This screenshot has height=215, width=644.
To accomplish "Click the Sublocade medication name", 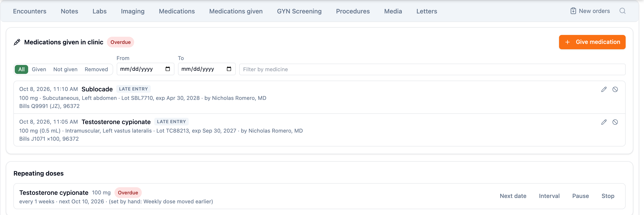I will [x=97, y=89].
